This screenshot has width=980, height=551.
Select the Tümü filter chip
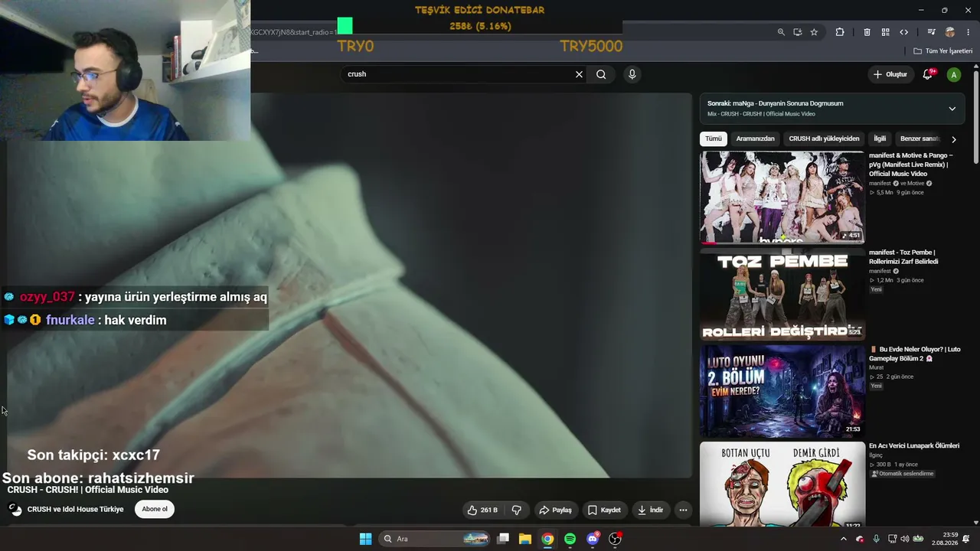click(x=714, y=139)
